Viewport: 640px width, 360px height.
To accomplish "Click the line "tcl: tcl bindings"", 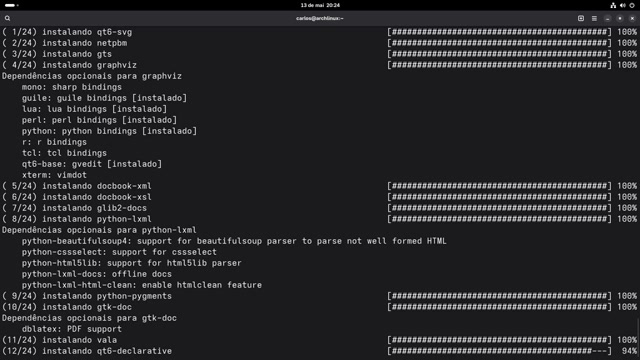I will tap(64, 153).
